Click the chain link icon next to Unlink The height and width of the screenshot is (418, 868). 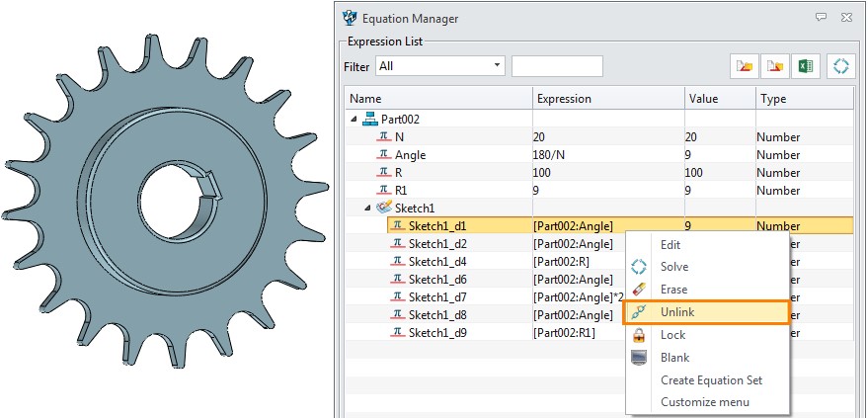click(x=639, y=312)
